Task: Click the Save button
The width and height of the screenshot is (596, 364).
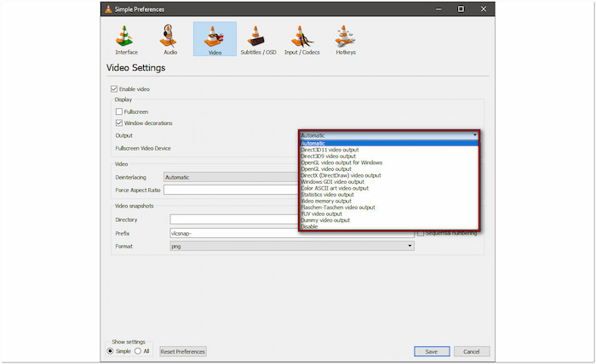Action: 432,351
